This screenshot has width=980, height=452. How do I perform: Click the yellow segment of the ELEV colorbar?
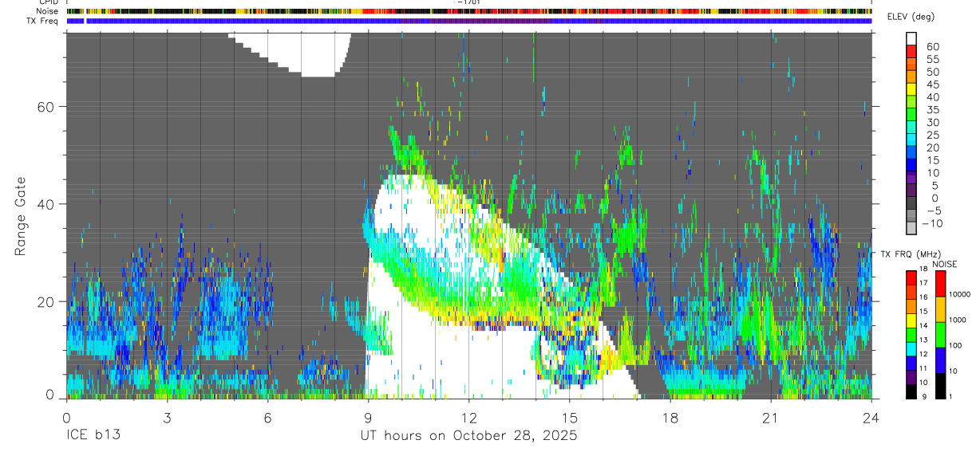(x=911, y=89)
